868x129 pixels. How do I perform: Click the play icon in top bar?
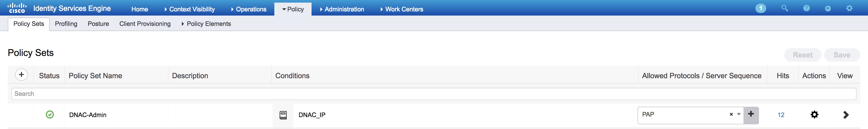(x=828, y=9)
